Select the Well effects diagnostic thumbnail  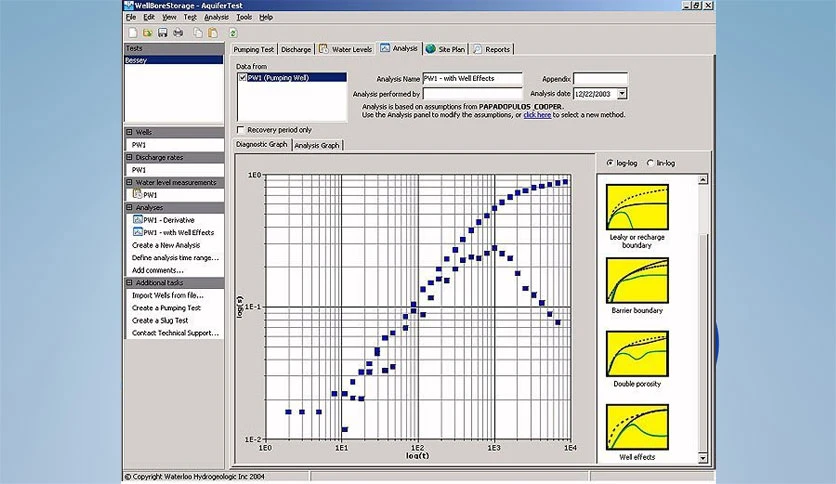pos(637,427)
